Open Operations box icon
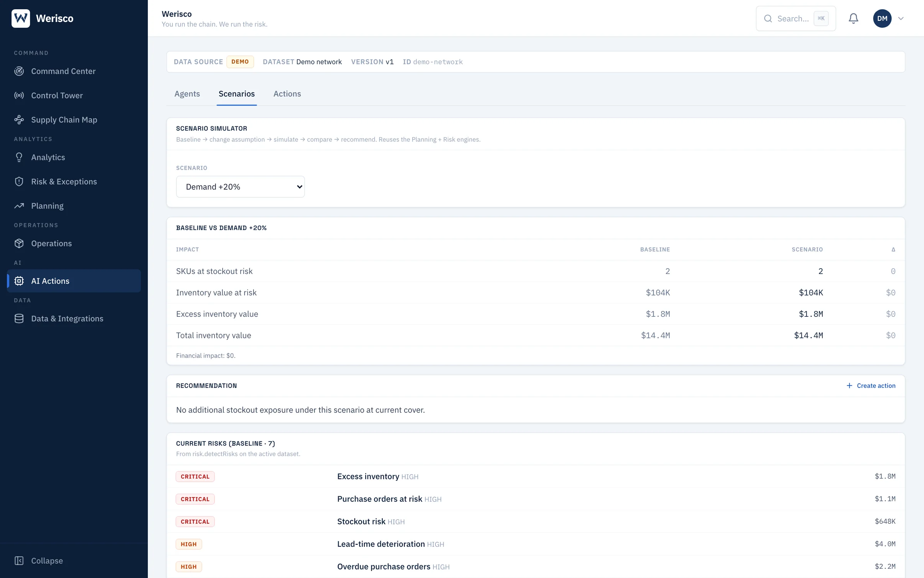 [19, 244]
